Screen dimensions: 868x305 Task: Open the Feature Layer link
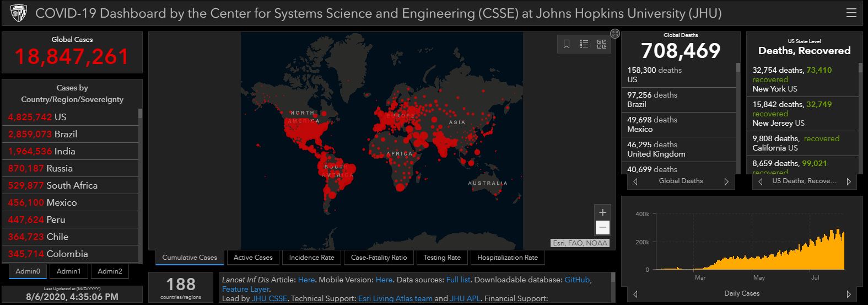point(245,289)
